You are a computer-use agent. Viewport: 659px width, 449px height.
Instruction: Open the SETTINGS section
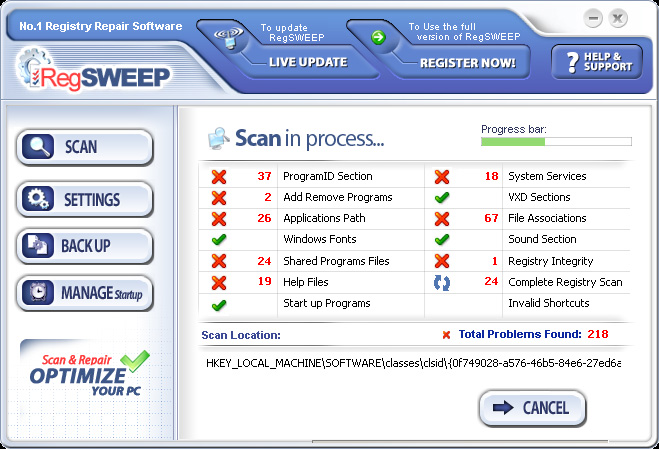click(84, 198)
